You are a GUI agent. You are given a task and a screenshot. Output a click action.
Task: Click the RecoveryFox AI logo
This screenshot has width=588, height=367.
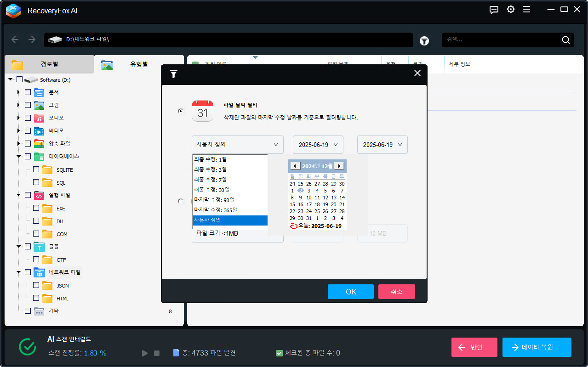(13, 11)
